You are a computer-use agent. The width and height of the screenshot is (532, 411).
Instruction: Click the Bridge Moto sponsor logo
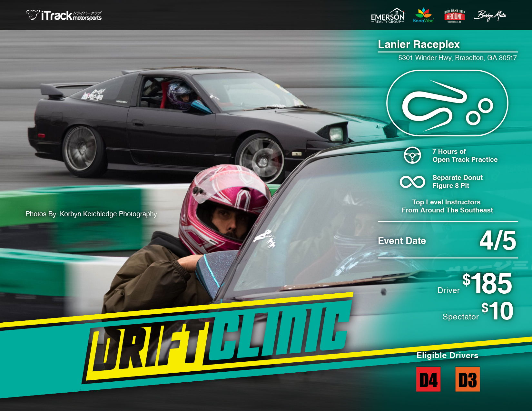490,15
